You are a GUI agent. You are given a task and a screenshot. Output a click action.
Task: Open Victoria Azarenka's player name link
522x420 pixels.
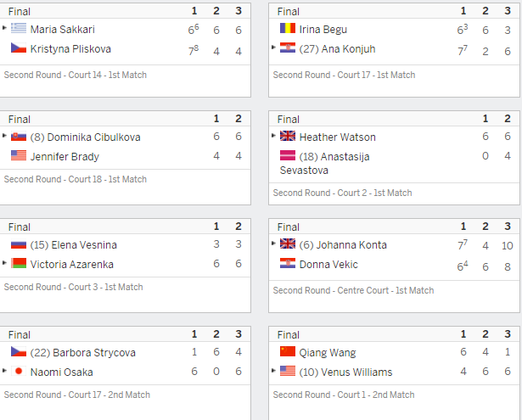(72, 265)
